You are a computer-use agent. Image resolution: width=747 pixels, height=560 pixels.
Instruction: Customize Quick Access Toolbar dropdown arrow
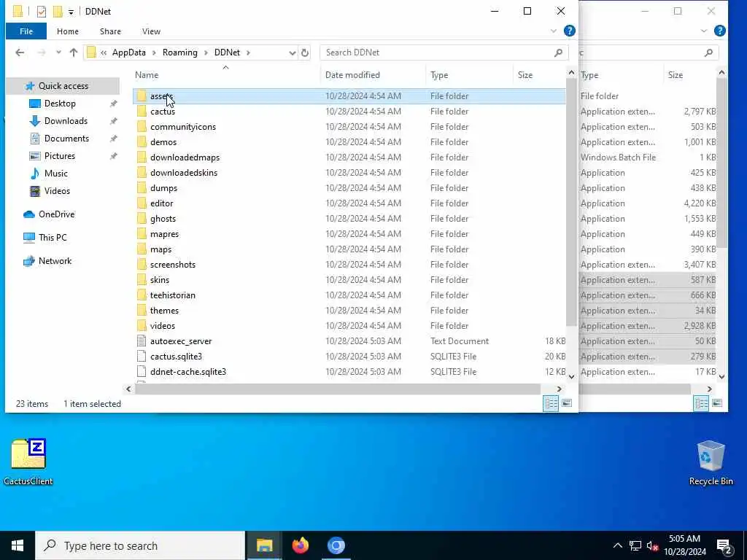pos(71,12)
